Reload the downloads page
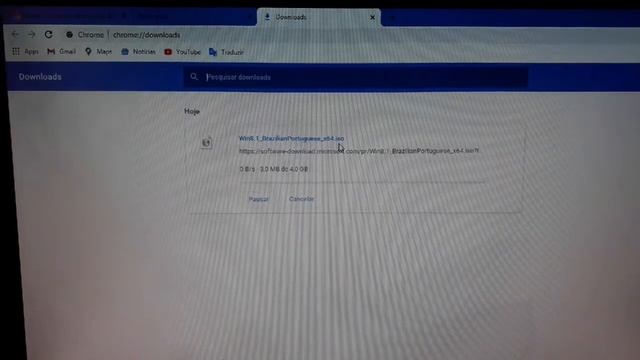Image resolution: width=640 pixels, height=360 pixels. [49, 34]
